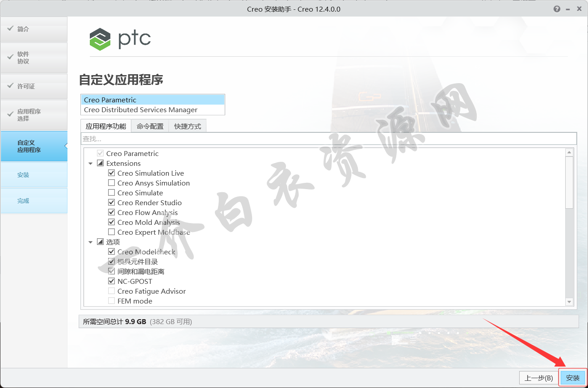Screen dimensions: 588x388
Task: Click the 模具元件目录 row
Action: pos(133,261)
